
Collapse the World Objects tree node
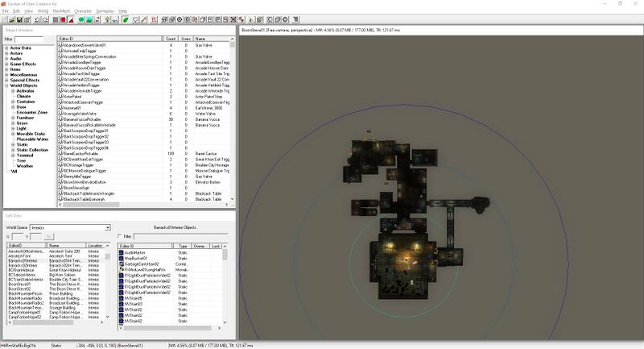tap(6, 85)
